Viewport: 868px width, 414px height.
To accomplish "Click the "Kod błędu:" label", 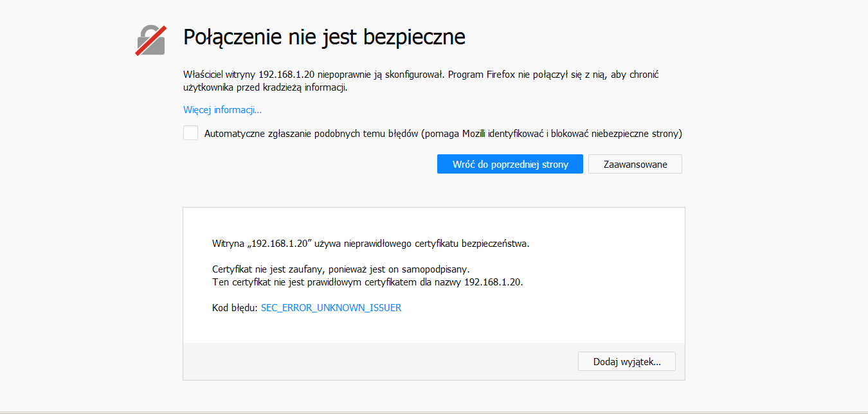I will tap(235, 308).
